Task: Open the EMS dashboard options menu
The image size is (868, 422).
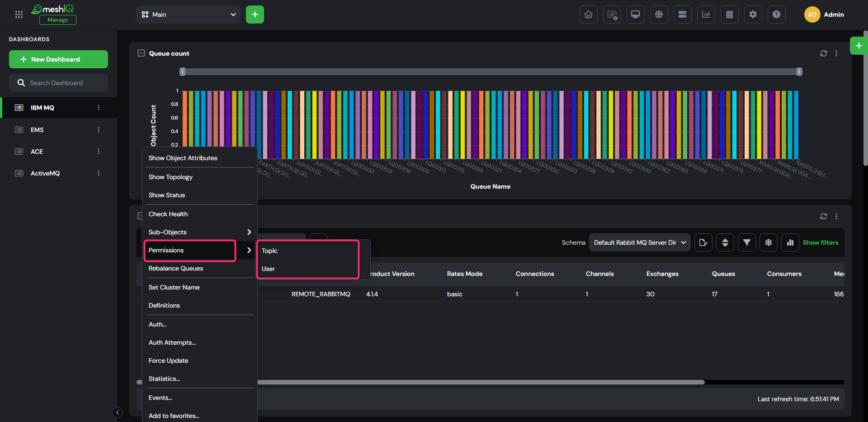Action: coord(99,130)
